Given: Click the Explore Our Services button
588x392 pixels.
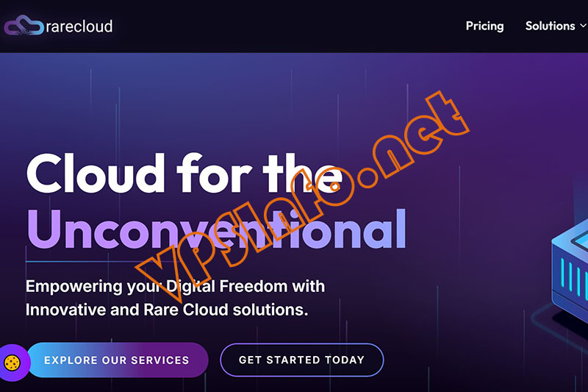Looking at the screenshot, I should [116, 360].
